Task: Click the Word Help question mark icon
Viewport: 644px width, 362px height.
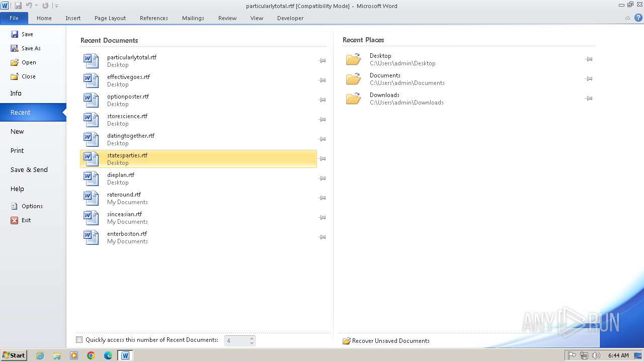Action: [638, 18]
